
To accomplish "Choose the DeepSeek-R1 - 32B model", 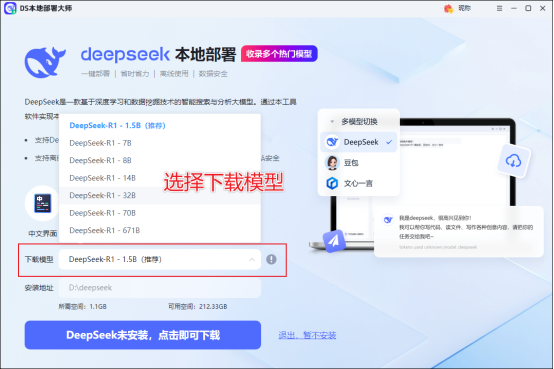I will tap(160, 195).
